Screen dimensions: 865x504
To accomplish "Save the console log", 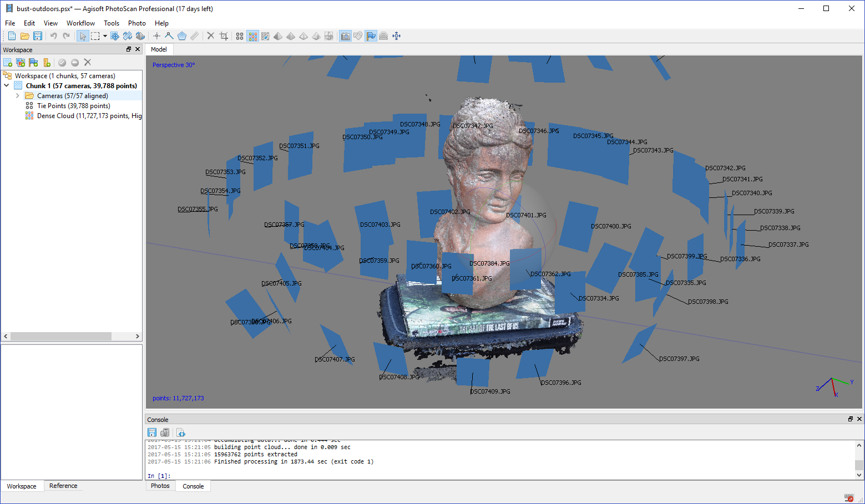I will pyautogui.click(x=152, y=432).
